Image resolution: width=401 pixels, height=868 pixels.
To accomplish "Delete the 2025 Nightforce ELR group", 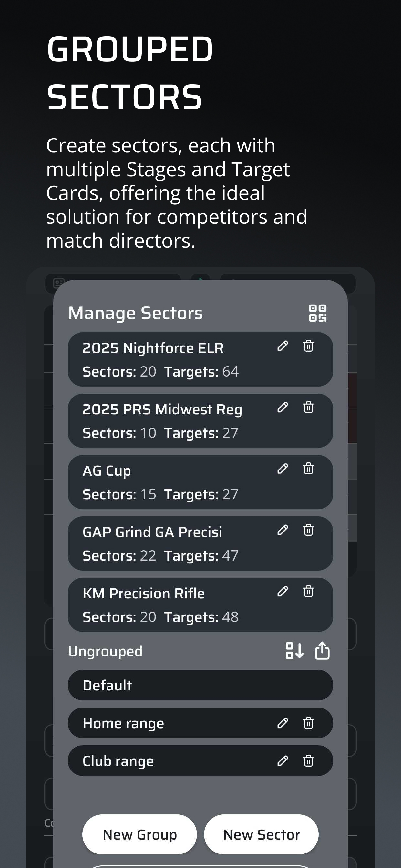I will pyautogui.click(x=308, y=346).
